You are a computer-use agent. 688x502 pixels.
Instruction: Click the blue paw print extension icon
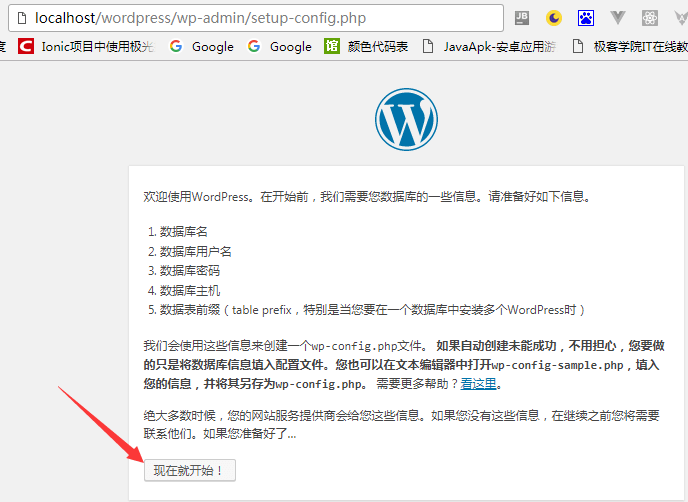586,18
